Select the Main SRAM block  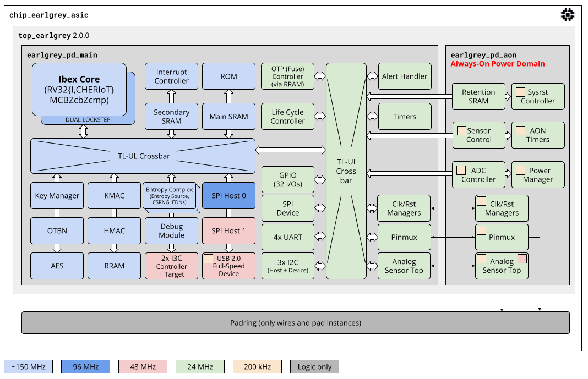pos(228,117)
